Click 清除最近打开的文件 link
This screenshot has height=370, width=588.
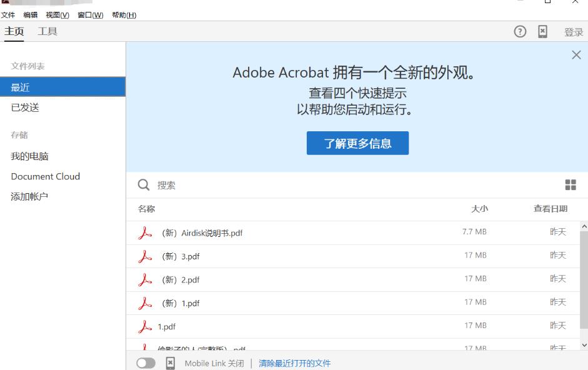294,363
